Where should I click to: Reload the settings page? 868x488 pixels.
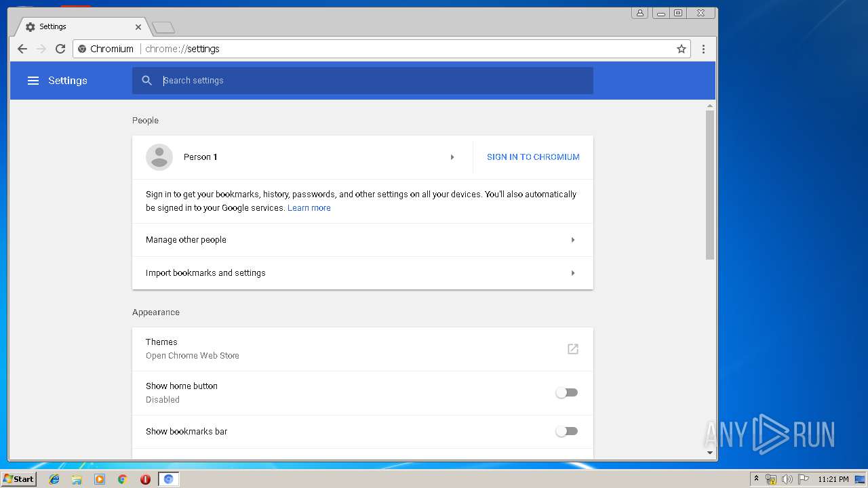tap(60, 49)
